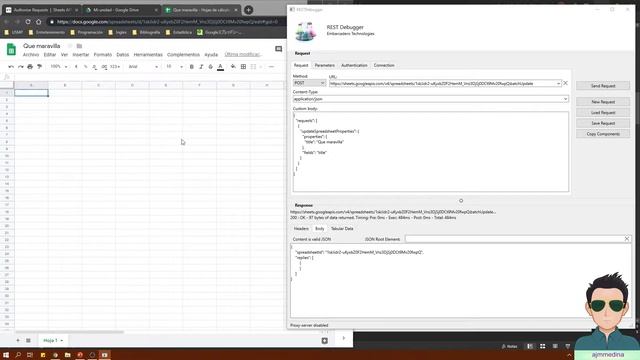
Task: Open the comments history icon
Action: point(278,49)
